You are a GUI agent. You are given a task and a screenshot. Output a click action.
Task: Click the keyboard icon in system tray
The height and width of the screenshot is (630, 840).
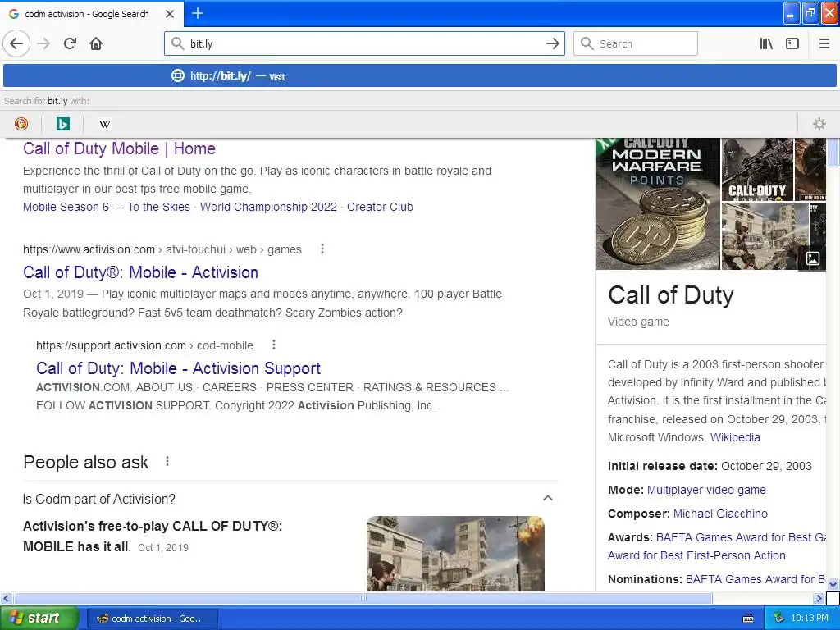[748, 619]
